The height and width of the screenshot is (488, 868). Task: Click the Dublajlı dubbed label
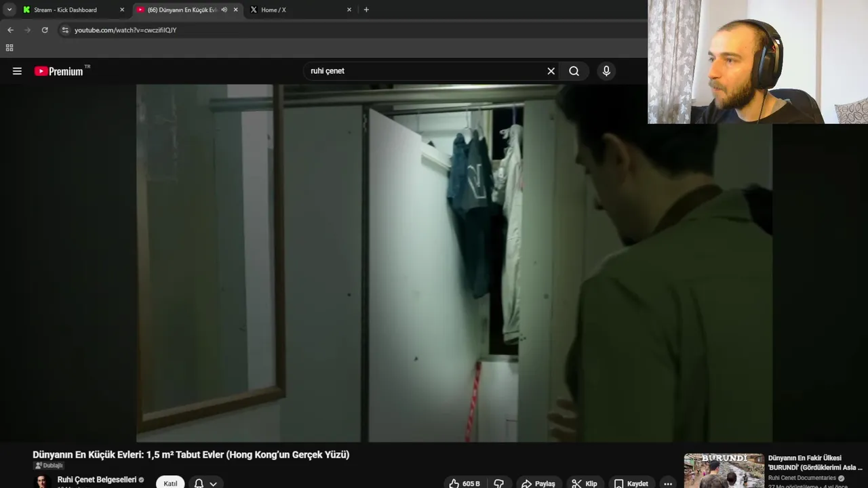tap(48, 466)
